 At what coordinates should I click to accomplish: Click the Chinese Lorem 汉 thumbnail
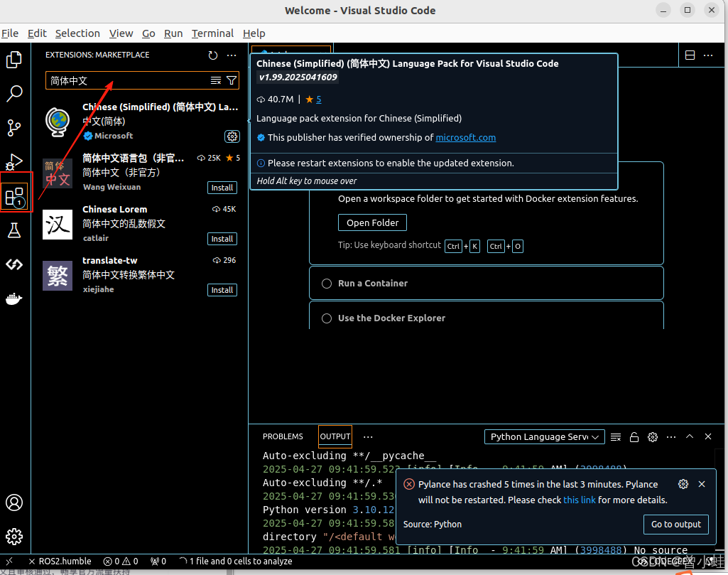58,225
